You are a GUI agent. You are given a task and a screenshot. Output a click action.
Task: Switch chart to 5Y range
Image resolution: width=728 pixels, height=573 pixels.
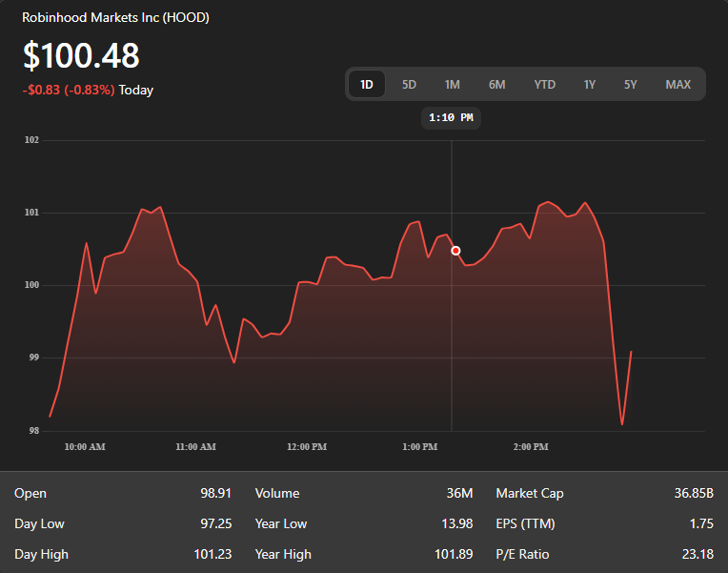[631, 85]
